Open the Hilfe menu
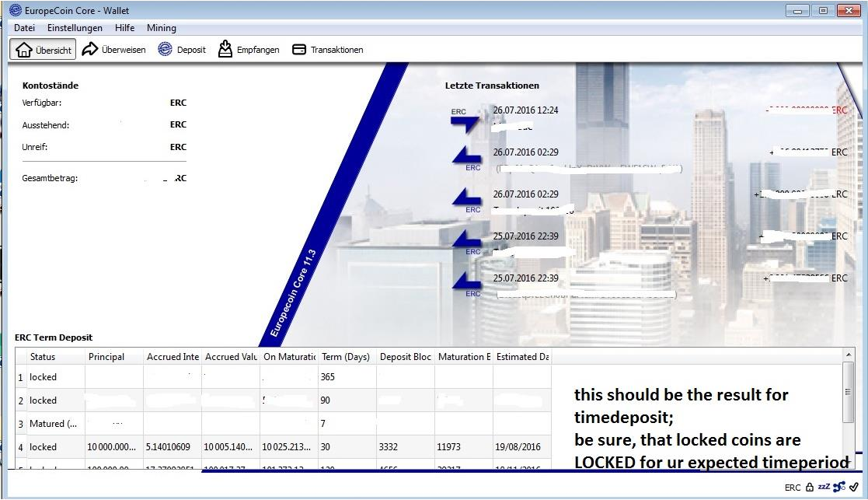 (x=124, y=28)
